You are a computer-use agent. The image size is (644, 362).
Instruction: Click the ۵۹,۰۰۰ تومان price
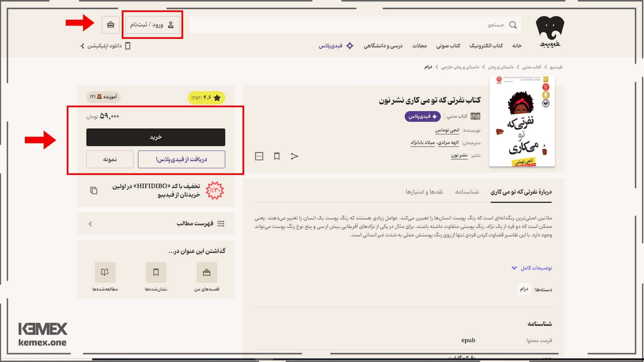coord(103,116)
